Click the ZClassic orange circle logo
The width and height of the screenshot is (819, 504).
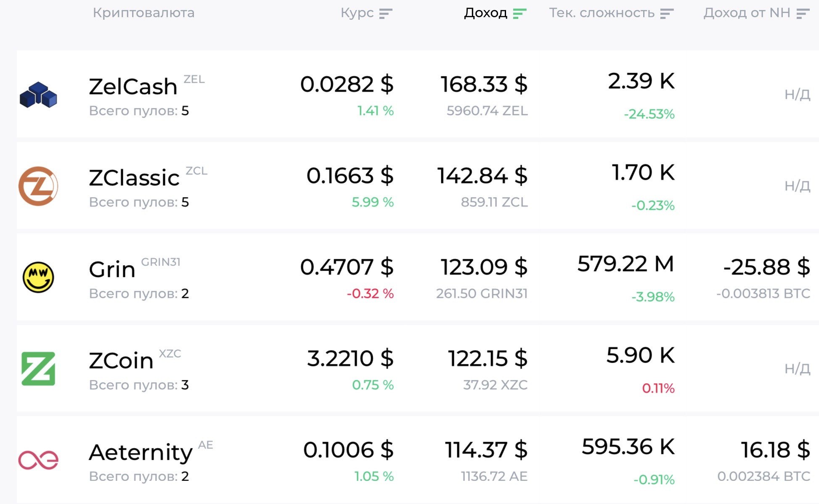click(38, 186)
